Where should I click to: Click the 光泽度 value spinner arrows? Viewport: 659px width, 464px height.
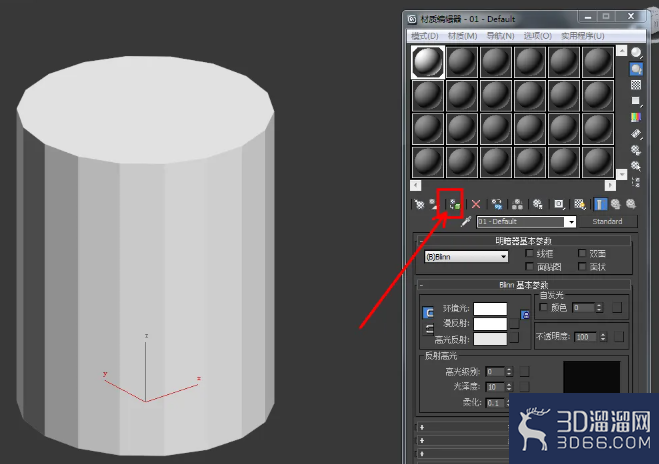pos(509,387)
